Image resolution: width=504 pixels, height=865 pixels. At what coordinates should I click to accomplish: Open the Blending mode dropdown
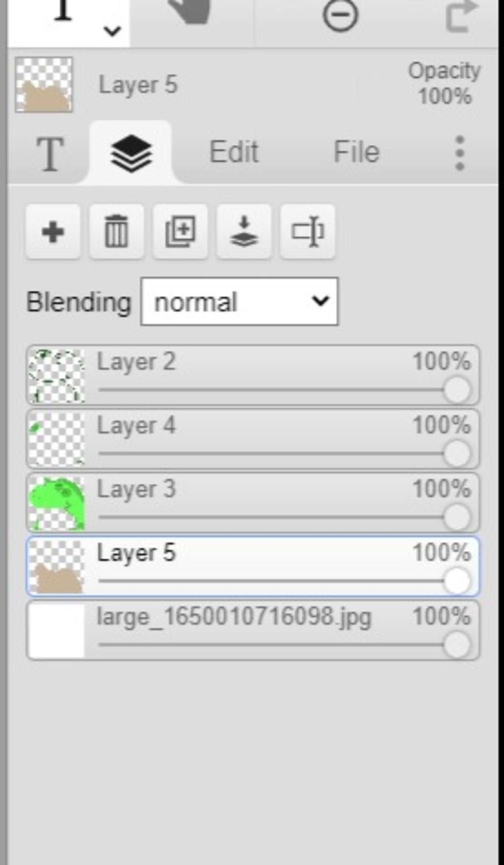(239, 301)
